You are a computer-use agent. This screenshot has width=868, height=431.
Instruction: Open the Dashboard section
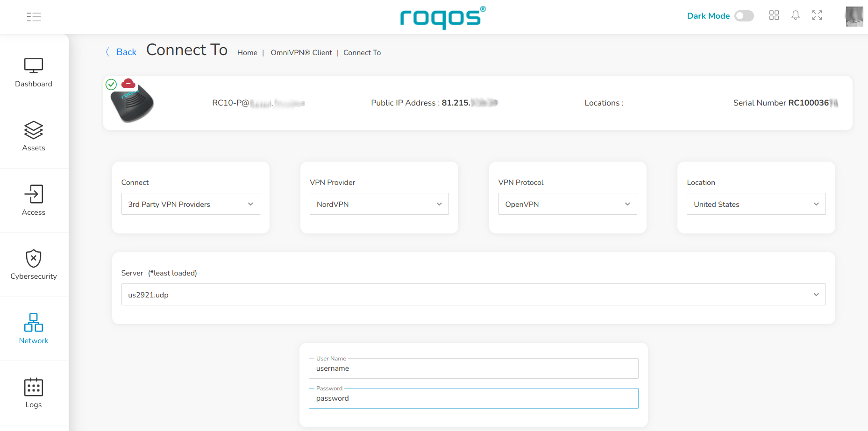tap(34, 72)
